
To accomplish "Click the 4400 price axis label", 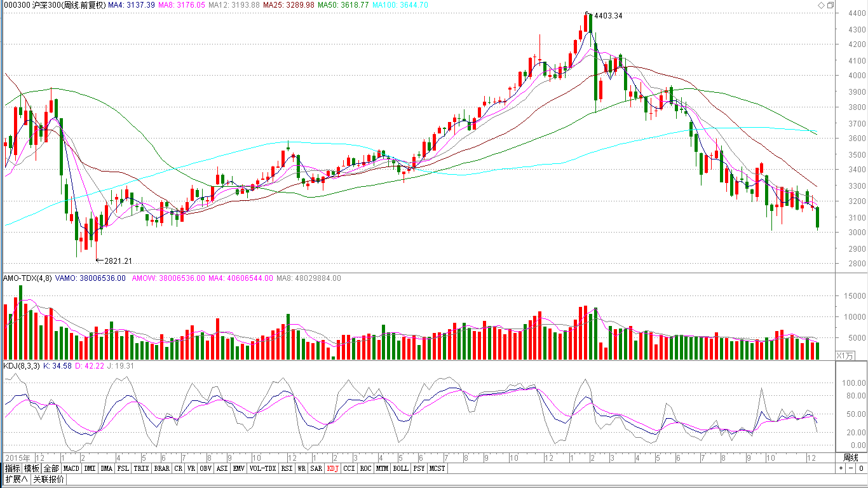I will 856,13.
